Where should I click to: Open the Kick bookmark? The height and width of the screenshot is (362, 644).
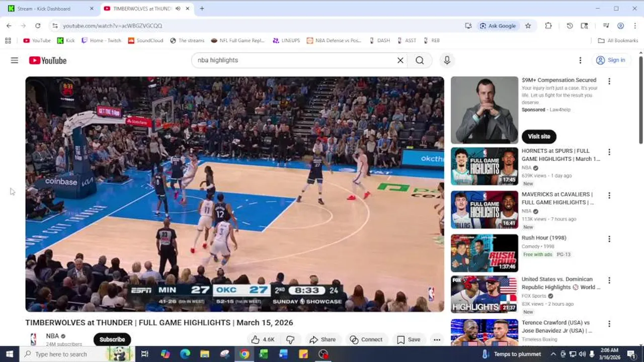click(x=66, y=41)
